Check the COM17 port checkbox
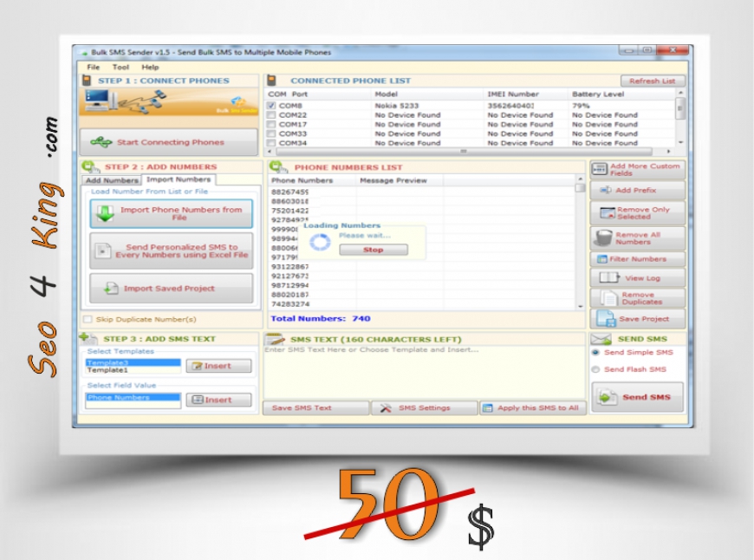Image resolution: width=754 pixels, height=560 pixels. pos(271,124)
